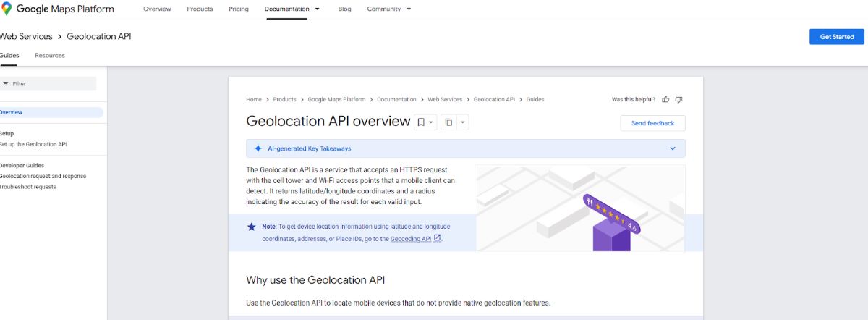
Task: Click the 'Developer Guides' sidebar heading
Action: 22,165
